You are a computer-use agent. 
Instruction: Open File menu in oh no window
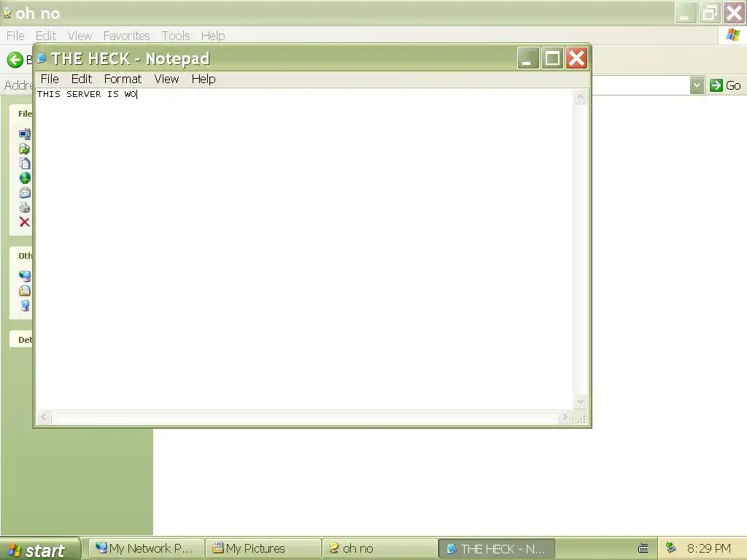click(x=15, y=36)
